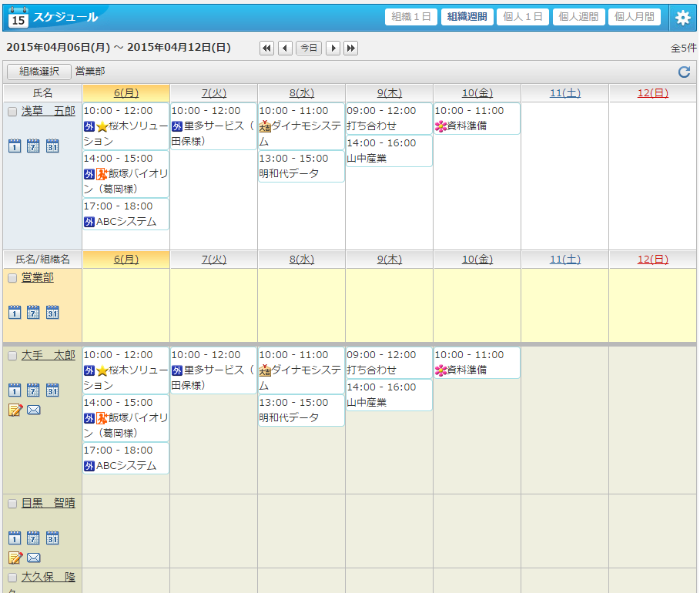Select the checkbox beside 目黒 智晴
This screenshot has height=593, width=700.
click(12, 504)
